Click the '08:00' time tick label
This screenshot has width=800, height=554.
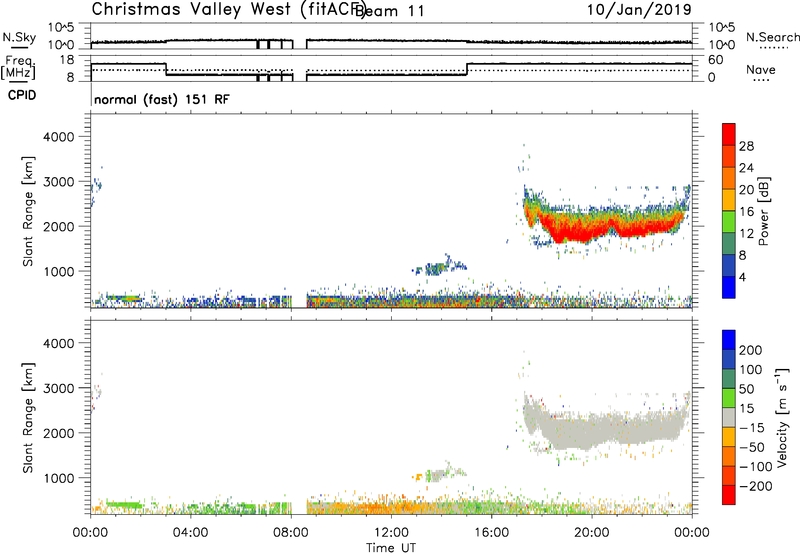[291, 533]
